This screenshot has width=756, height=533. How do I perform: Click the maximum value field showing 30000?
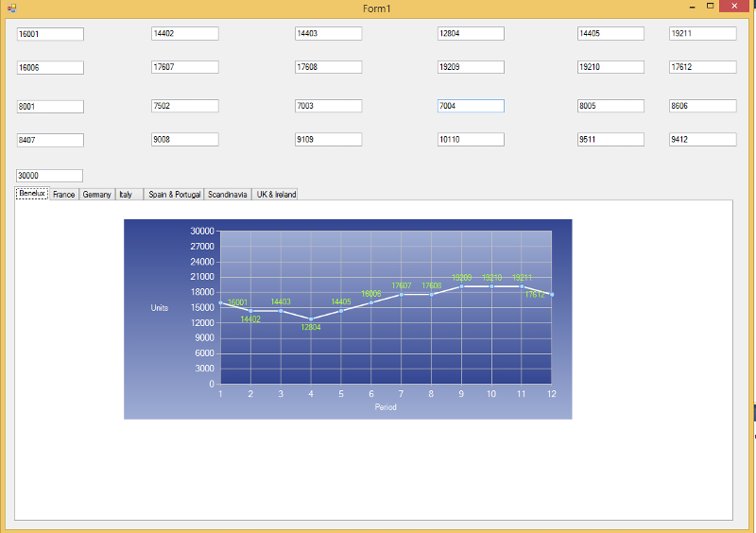pos(49,176)
